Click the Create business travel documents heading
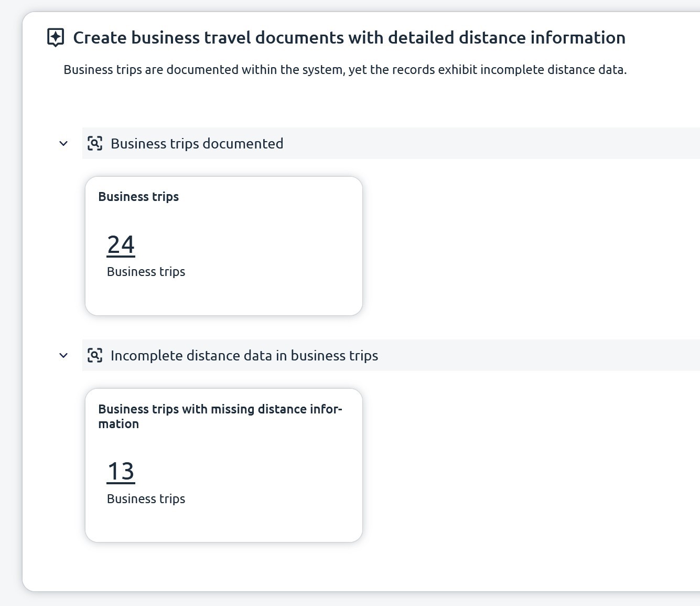The width and height of the screenshot is (700, 606). tap(349, 38)
